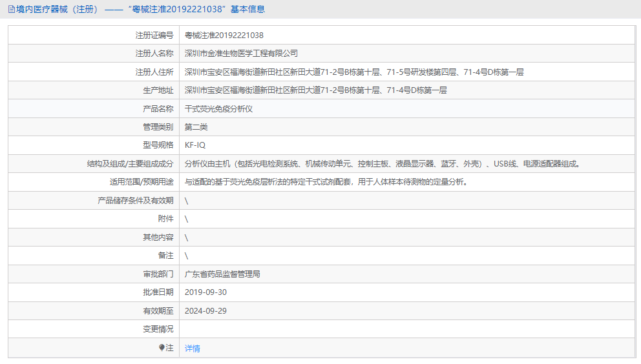The image size is (641, 364).
Task: Click model specification value KF-IQ
Action: (195, 145)
